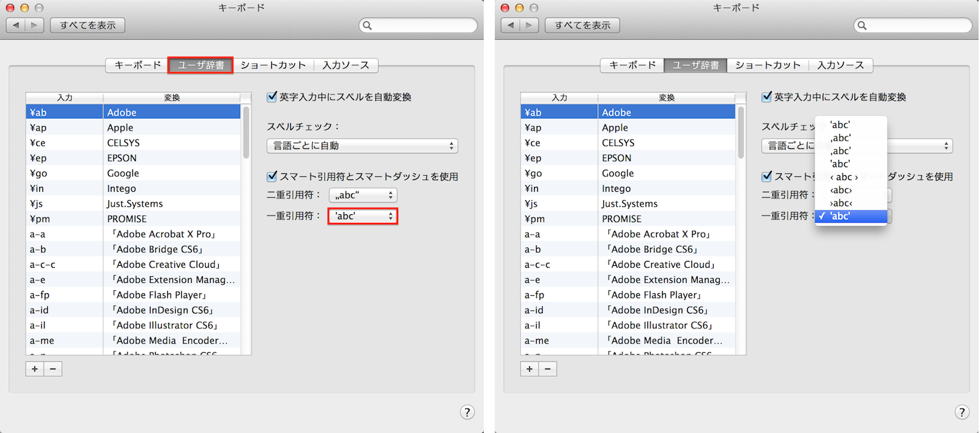The image size is (980, 433).
Task: Toggle スマート引用符とスマートダッシュを使用 in left window
Action: 273,176
